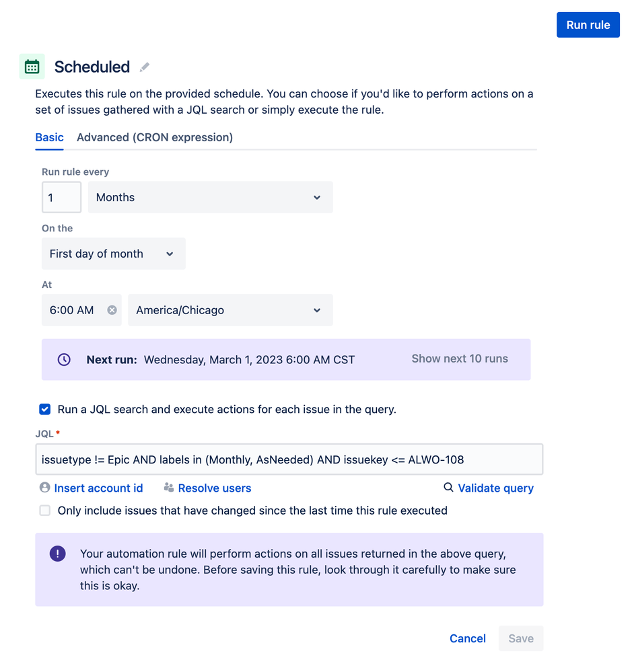Switch to Advanced (CRON expression) tab

coord(155,137)
